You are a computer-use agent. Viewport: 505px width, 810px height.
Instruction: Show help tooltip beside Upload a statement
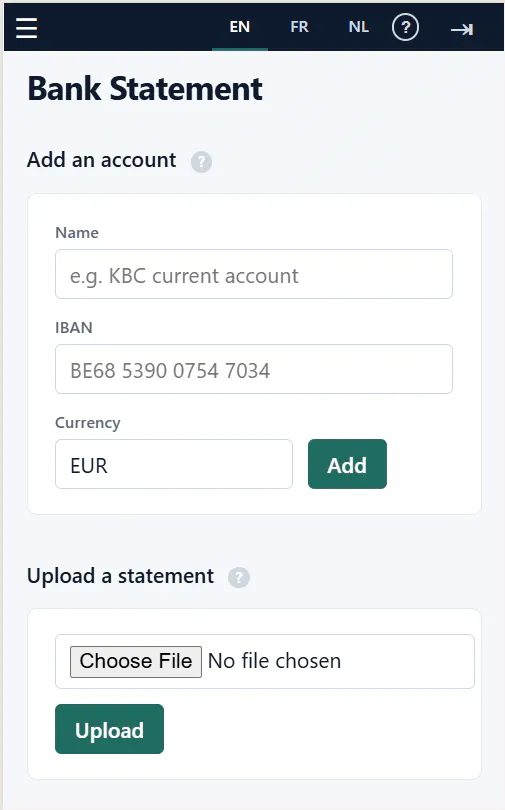[x=239, y=577]
